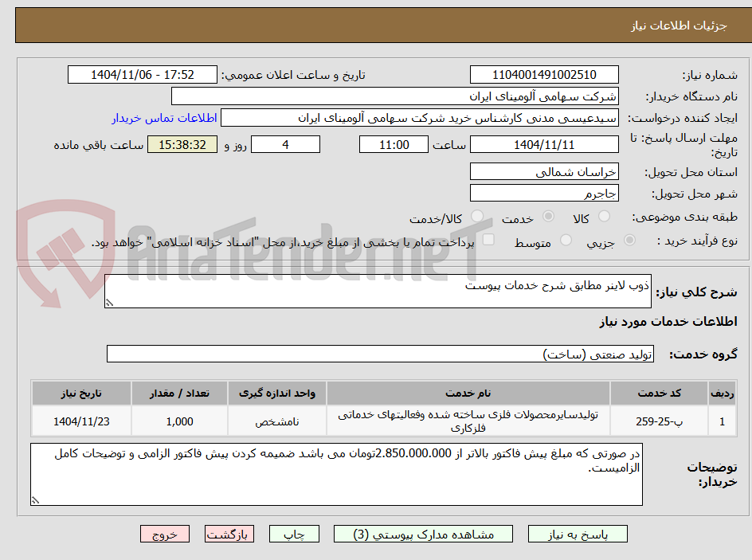Click the شماره نیاز field 1104001491002510
Screen dimensions: 752x560
point(544,75)
